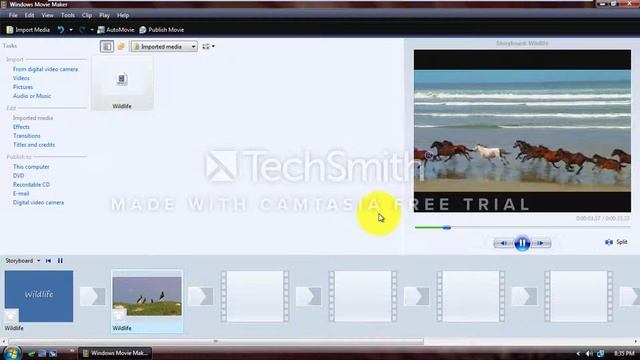This screenshot has height=360, width=640.
Task: Open the Effects link
Action: [x=21, y=127]
